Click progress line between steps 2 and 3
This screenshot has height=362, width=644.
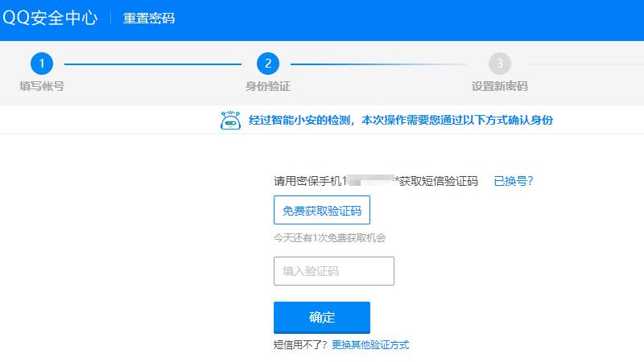pyautogui.click(x=378, y=64)
